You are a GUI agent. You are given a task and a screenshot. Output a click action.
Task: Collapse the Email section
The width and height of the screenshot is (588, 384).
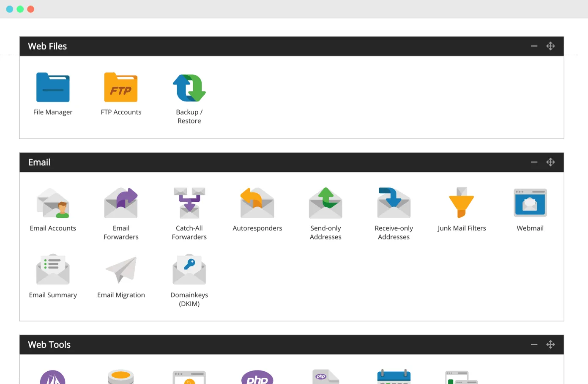click(x=534, y=162)
